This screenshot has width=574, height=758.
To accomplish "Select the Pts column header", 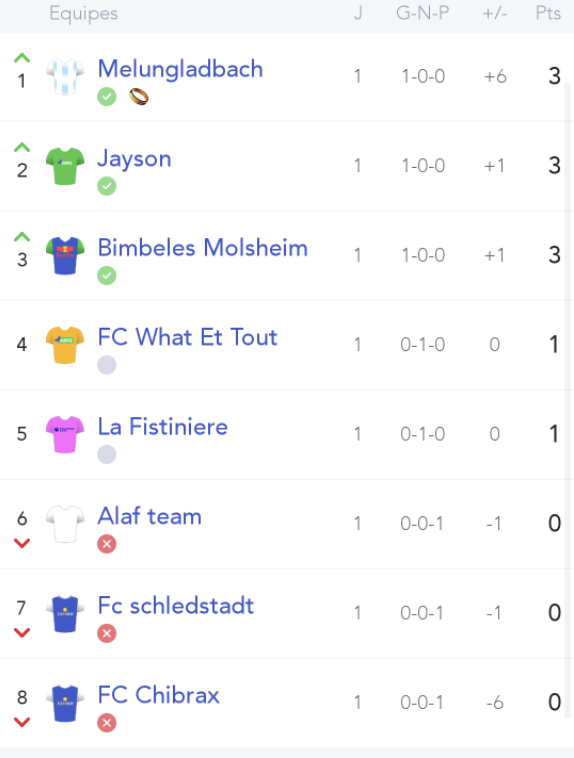I will tap(548, 13).
